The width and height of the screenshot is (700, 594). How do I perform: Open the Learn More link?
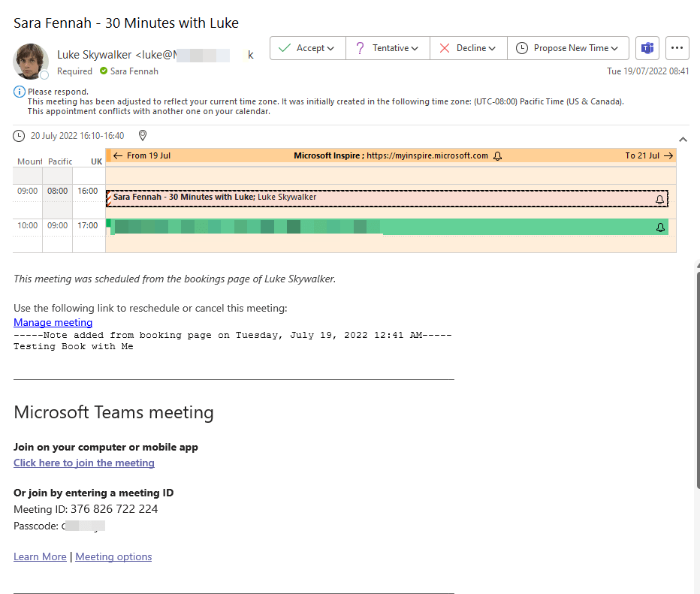[x=40, y=556]
